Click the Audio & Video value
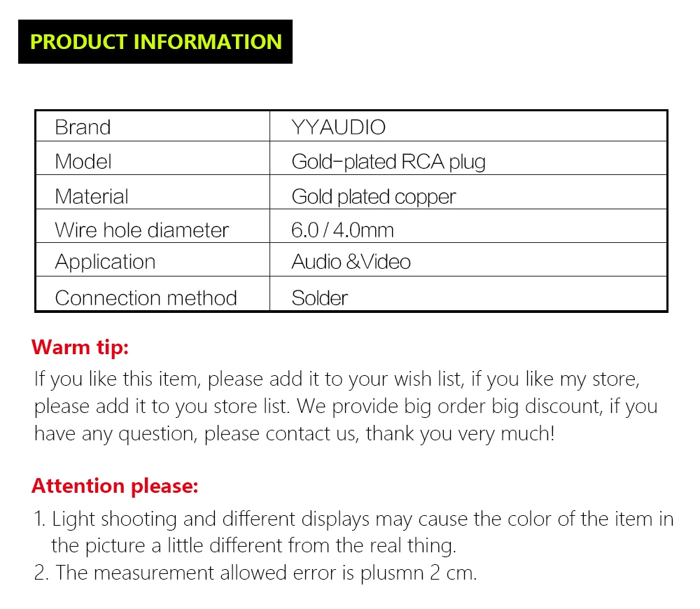Screen dimensions: 700x609 tap(351, 262)
